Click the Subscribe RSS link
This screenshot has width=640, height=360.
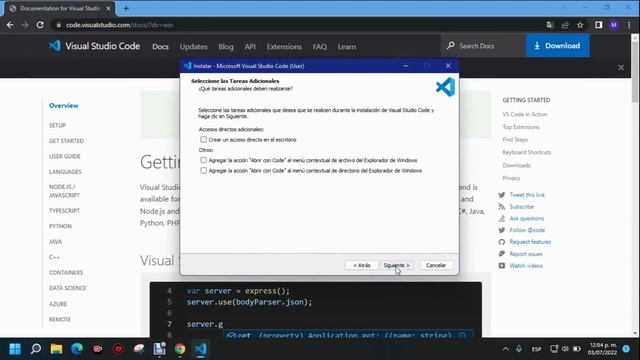coord(521,207)
